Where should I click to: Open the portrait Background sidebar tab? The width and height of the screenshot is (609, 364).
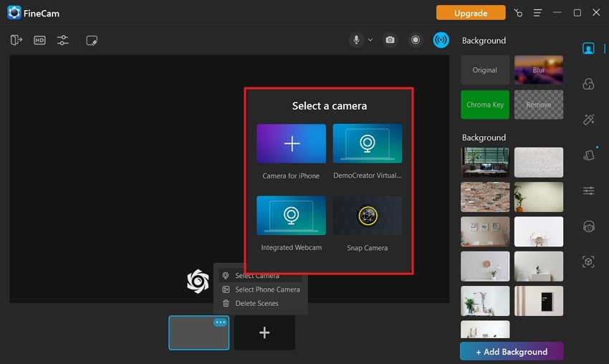pyautogui.click(x=588, y=49)
